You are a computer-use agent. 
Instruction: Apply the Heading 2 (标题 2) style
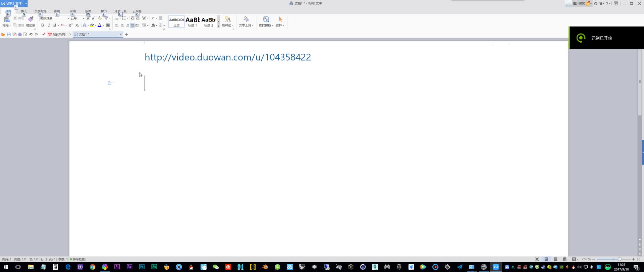click(x=209, y=22)
